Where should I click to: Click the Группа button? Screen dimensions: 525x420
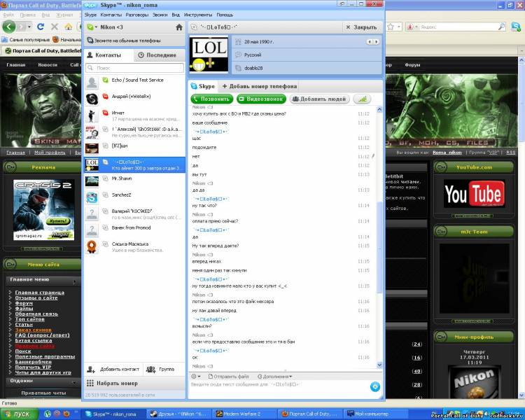pyautogui.click(x=161, y=369)
